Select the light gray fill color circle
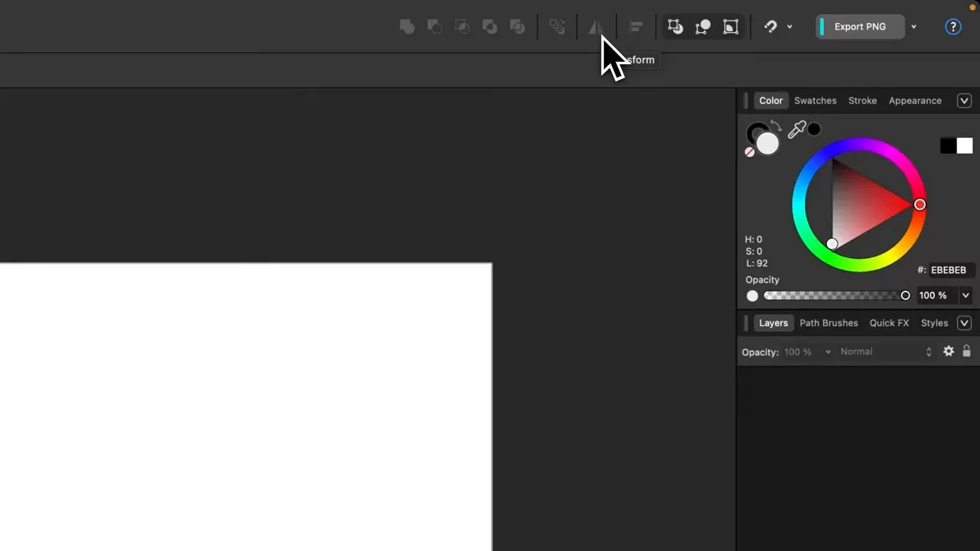This screenshot has height=551, width=980. pyautogui.click(x=767, y=143)
